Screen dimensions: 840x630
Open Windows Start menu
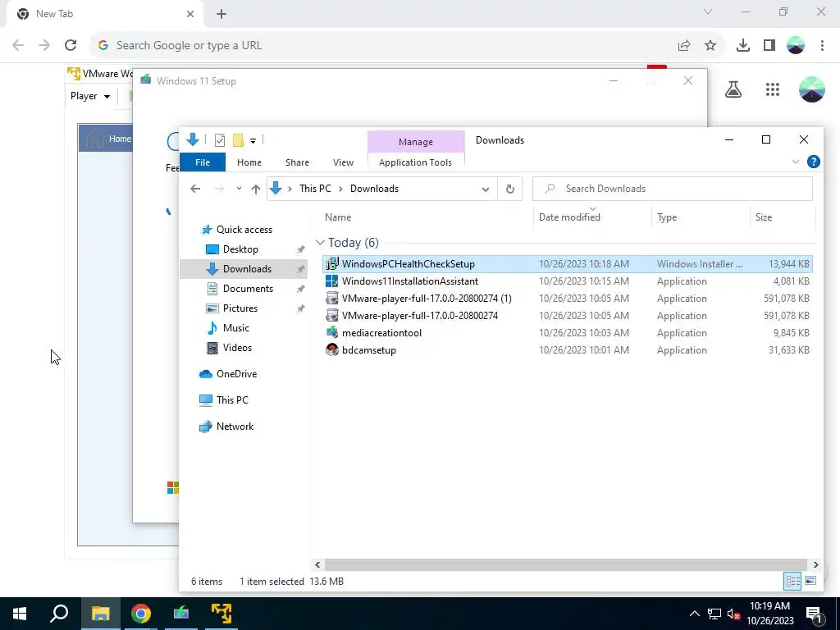point(20,614)
